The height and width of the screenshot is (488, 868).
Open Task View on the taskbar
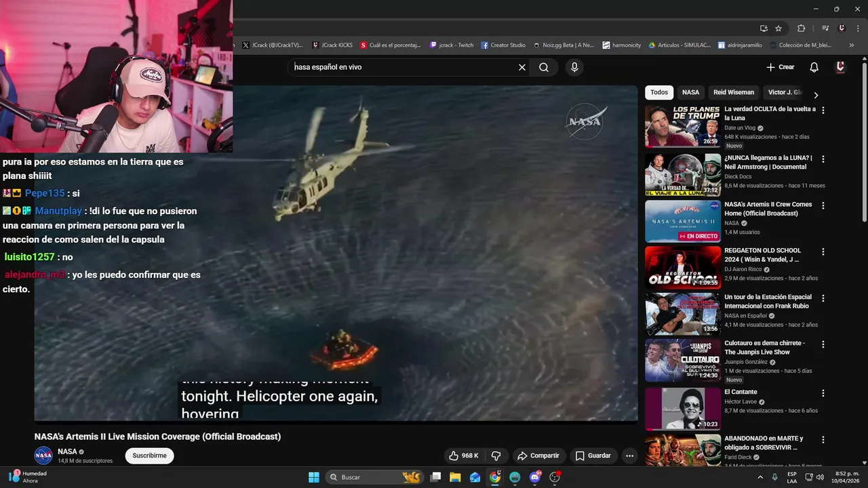pos(435,477)
